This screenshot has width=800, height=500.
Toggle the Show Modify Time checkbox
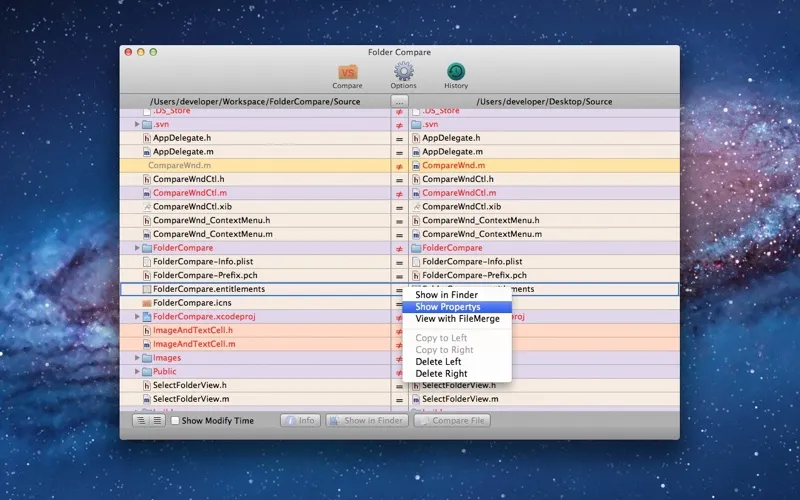point(175,420)
